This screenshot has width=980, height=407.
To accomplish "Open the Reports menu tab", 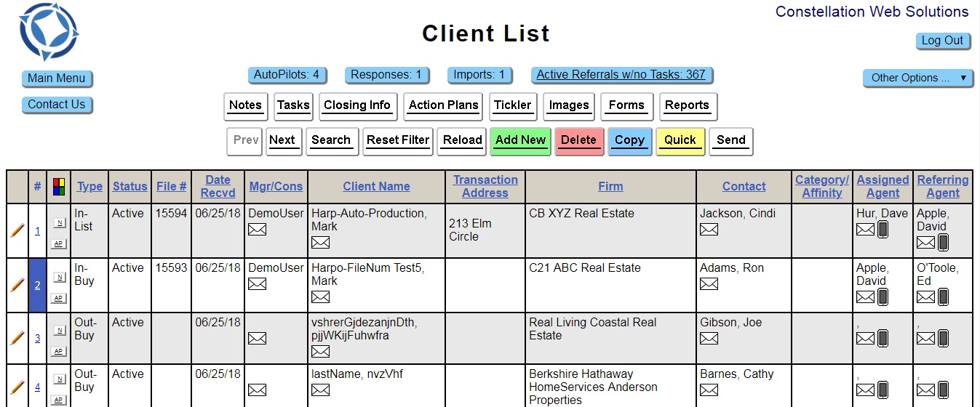I will click(x=687, y=105).
